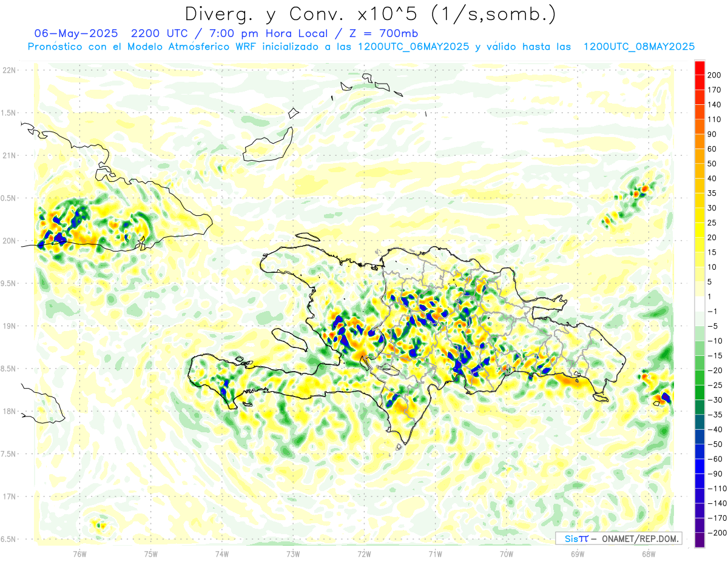The image size is (728, 562).
Task: Click the '17N' latitude label
Action: tap(9, 497)
